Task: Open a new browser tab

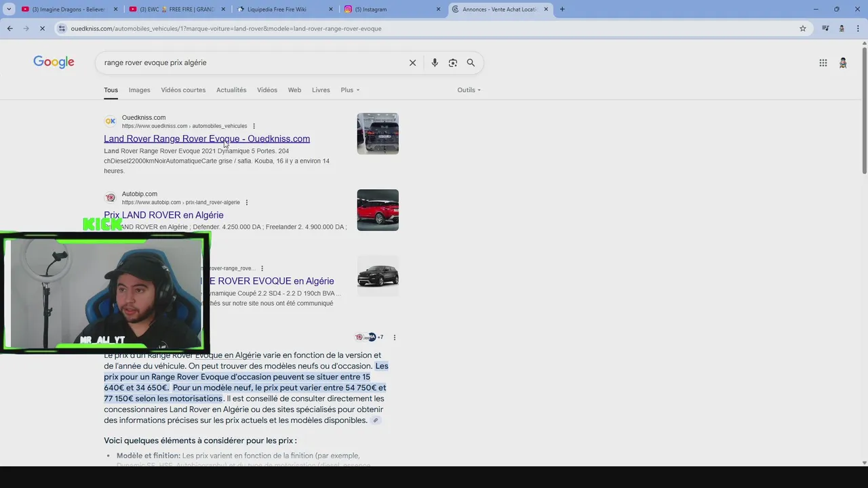Action: pos(562,9)
